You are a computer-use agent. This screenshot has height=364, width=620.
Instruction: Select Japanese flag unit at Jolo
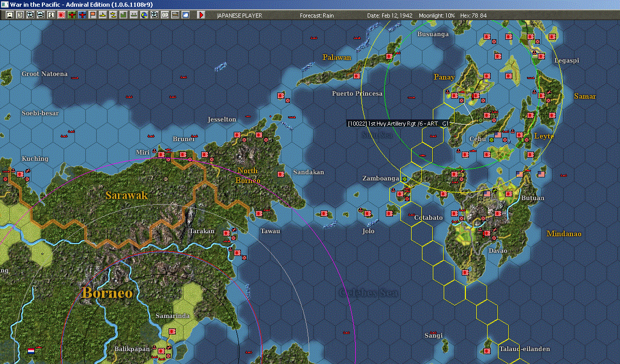click(x=368, y=214)
